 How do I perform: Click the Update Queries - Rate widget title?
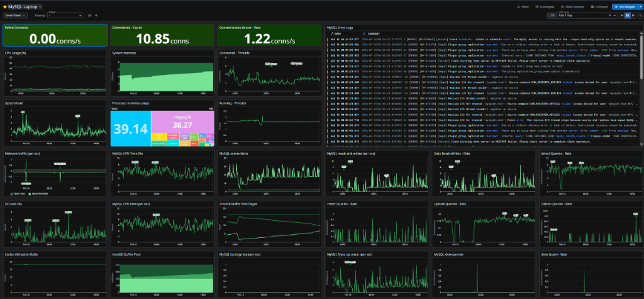click(450, 203)
